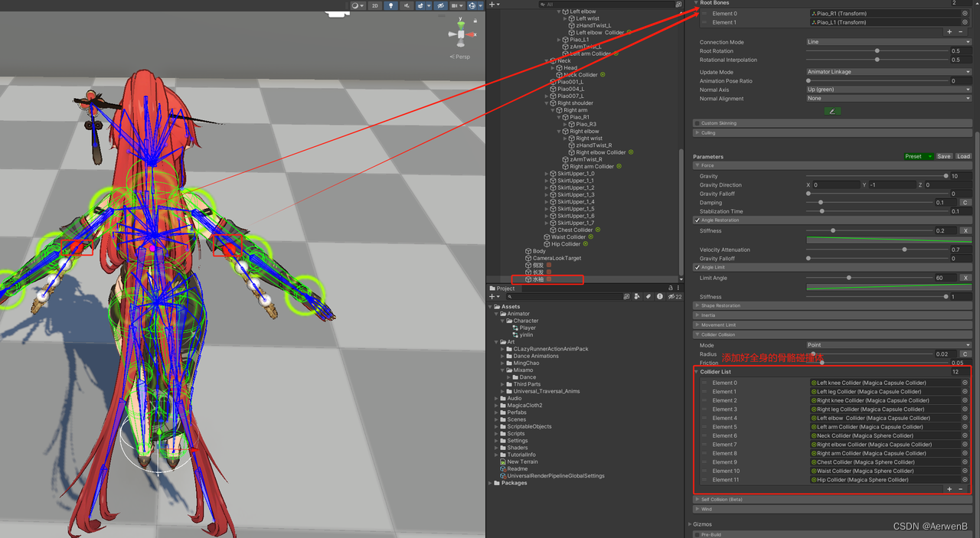Expand Shape Restoration section
The image size is (980, 538).
coord(832,305)
